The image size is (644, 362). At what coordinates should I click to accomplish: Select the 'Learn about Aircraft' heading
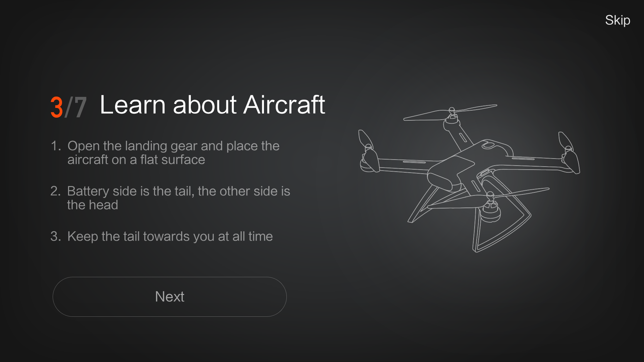212,105
